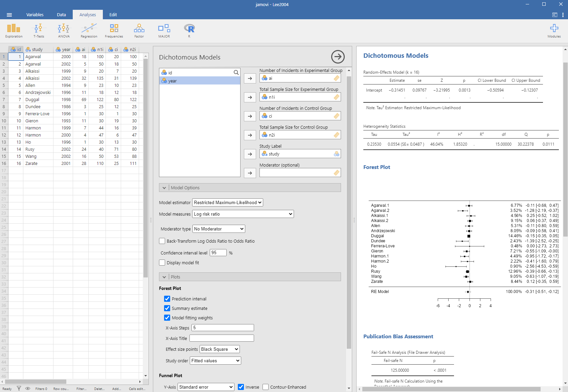Click the n2i column header

[x=130, y=49]
